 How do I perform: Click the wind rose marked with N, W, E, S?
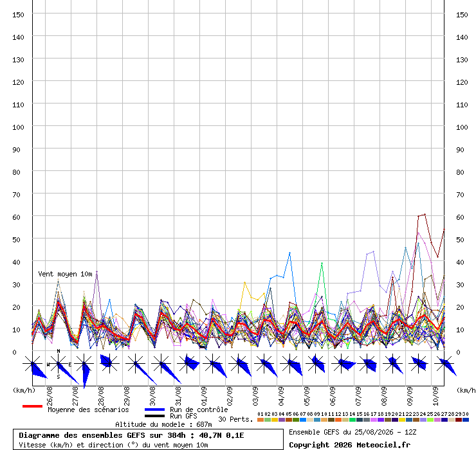[x=59, y=363]
